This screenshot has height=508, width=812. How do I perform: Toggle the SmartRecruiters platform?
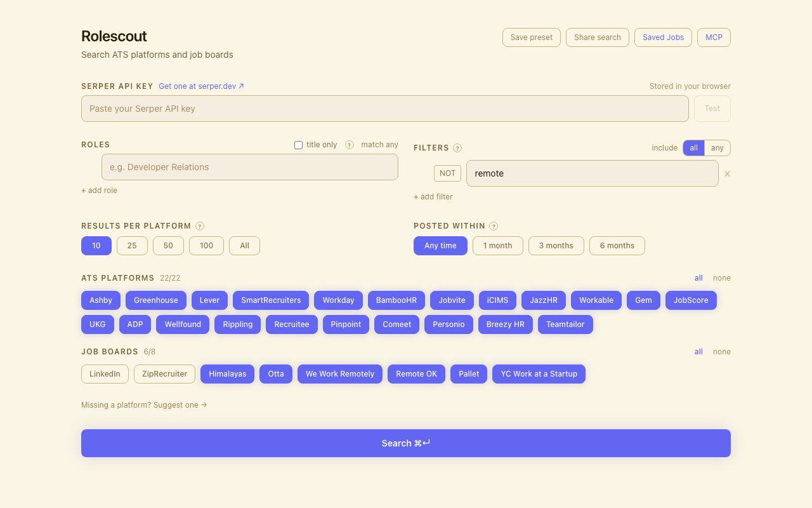(x=271, y=300)
